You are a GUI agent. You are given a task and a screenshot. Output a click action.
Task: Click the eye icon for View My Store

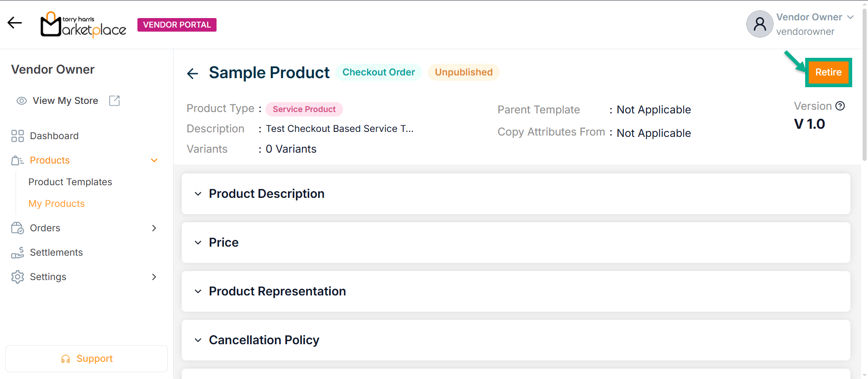[x=22, y=101]
